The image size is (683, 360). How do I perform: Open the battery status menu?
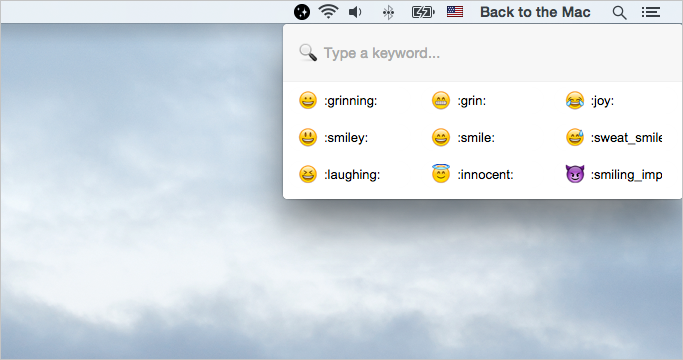[423, 12]
